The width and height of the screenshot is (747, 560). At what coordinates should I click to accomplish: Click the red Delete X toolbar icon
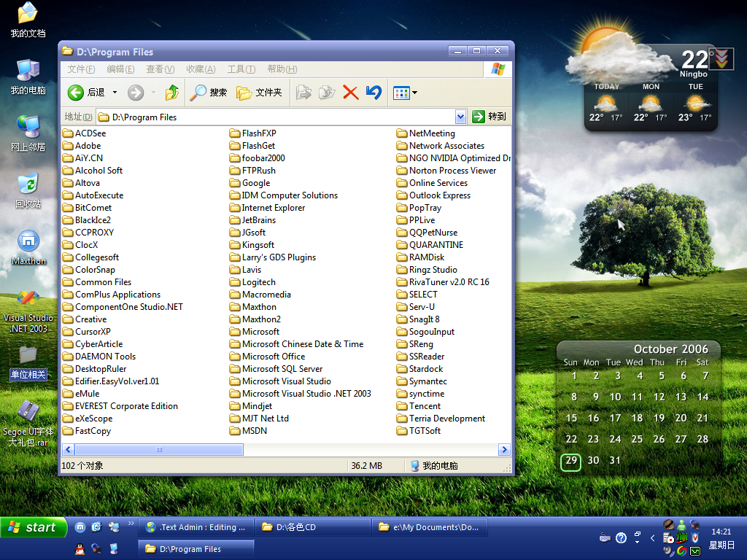pos(351,93)
